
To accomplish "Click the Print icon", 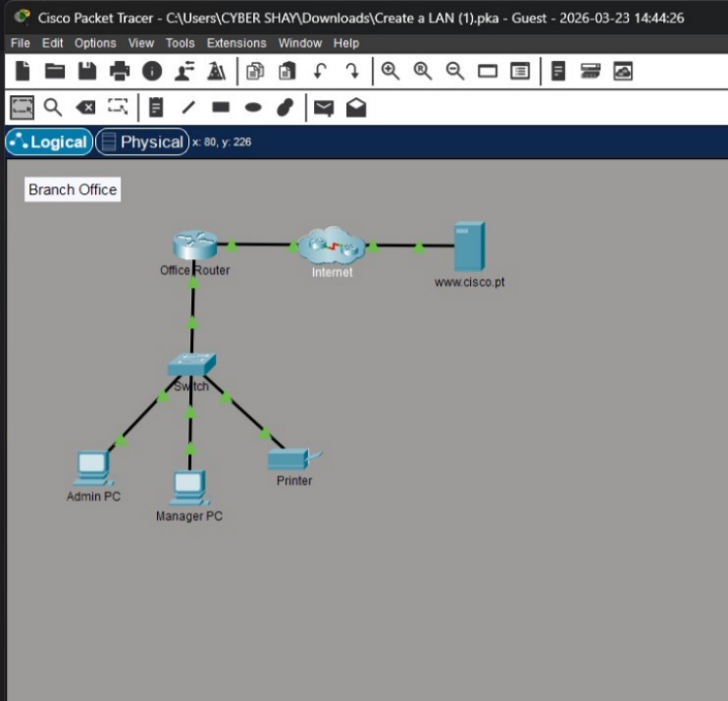I will click(120, 72).
